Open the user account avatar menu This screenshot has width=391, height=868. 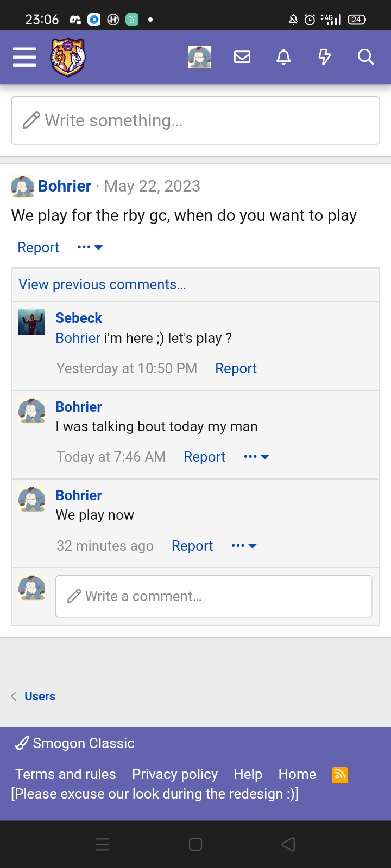[x=199, y=57]
